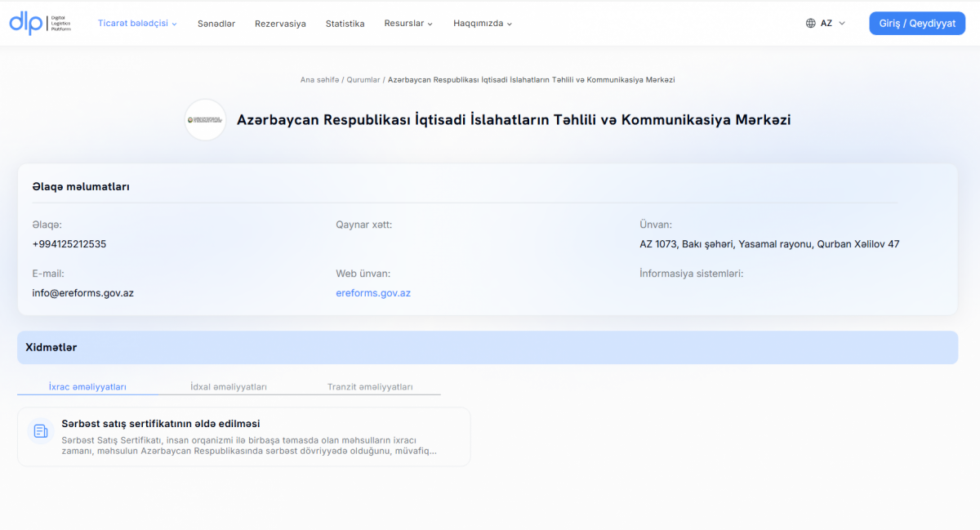Click the Web ünvan label
This screenshot has width=980, height=530.
point(363,274)
